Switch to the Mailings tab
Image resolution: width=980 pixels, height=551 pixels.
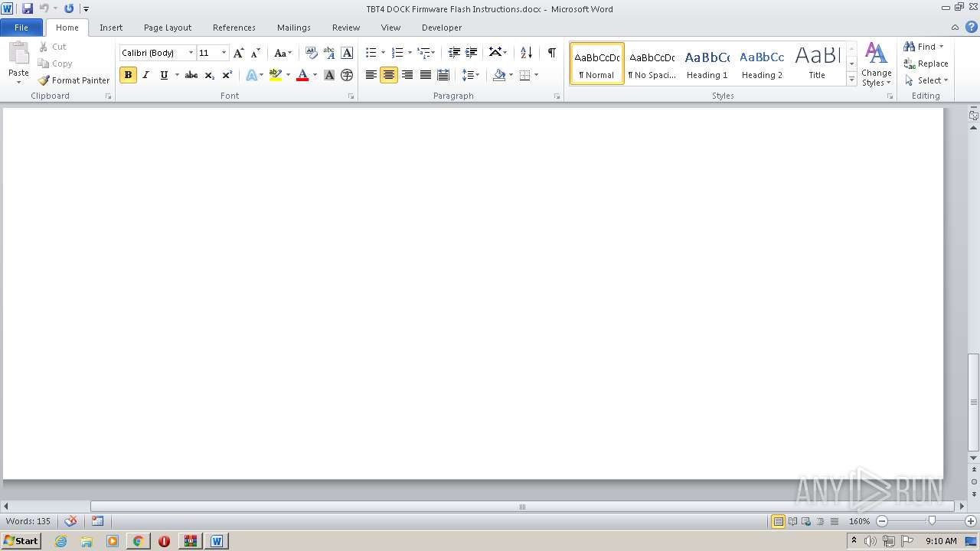point(294,28)
